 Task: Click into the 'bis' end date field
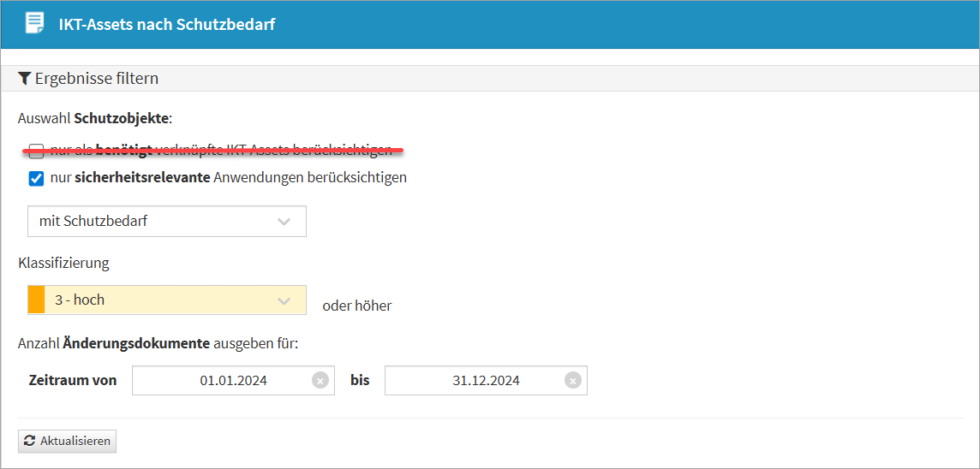coord(475,381)
